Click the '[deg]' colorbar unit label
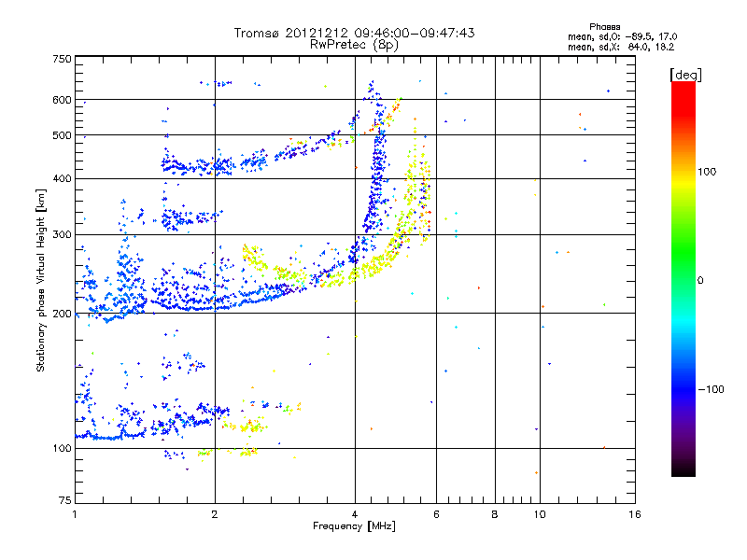The image size is (747, 560). 685,76
